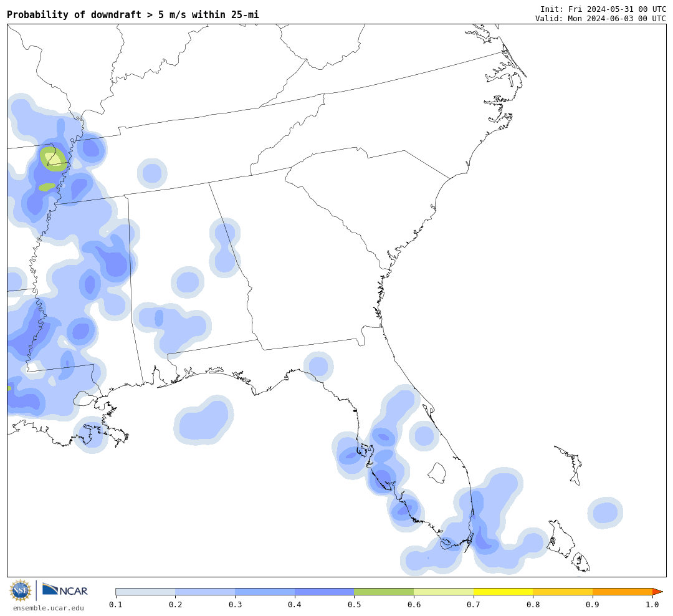The width and height of the screenshot is (673, 616).
Task: Click the plot title 'Probability of downdraft > 5 m/s within 25-mi'
Action: [133, 14]
